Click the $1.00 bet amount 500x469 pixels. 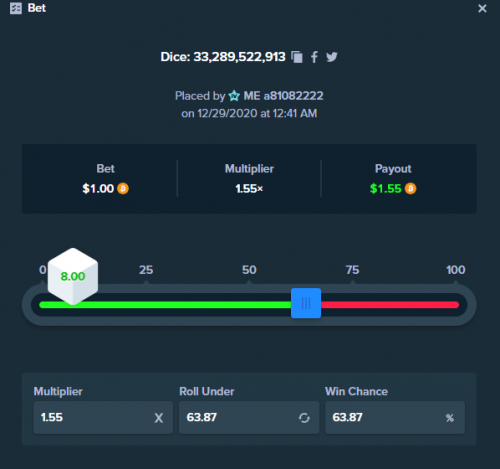tap(98, 189)
